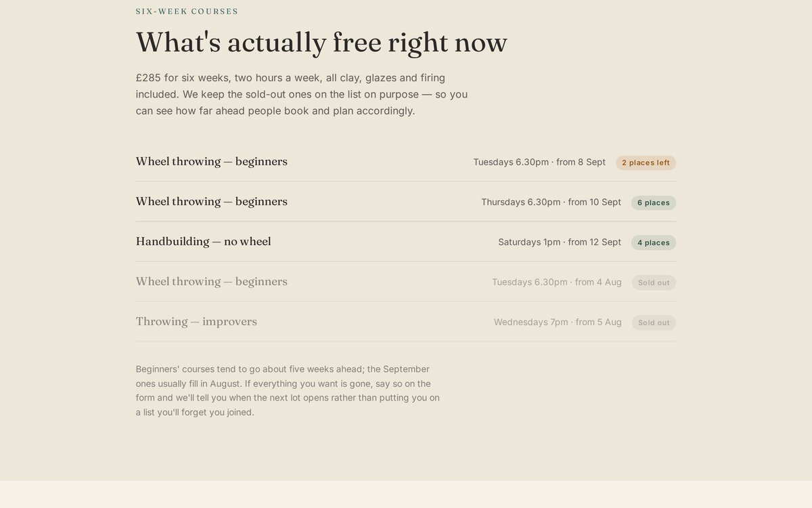Open the Tuesdays 8 Sept Wheel throwing course

click(405, 162)
